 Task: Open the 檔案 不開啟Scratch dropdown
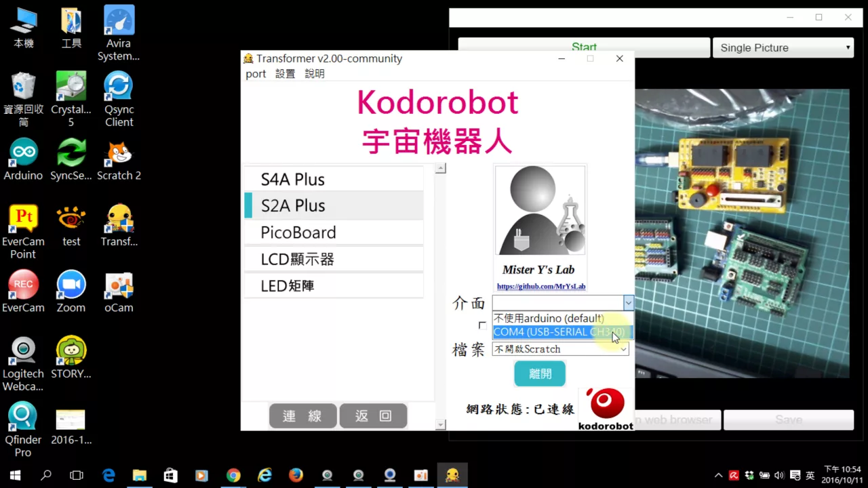coord(560,349)
